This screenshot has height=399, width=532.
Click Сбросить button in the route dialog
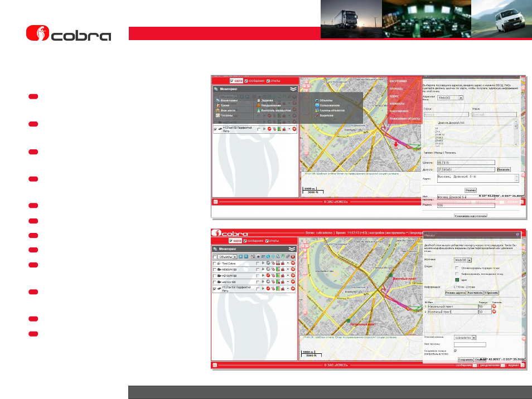click(x=491, y=293)
